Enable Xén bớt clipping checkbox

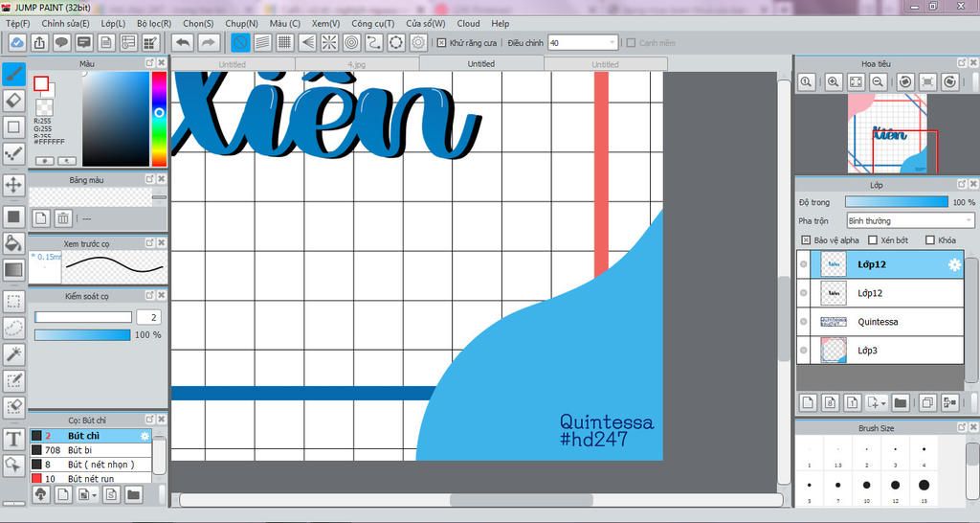click(873, 240)
